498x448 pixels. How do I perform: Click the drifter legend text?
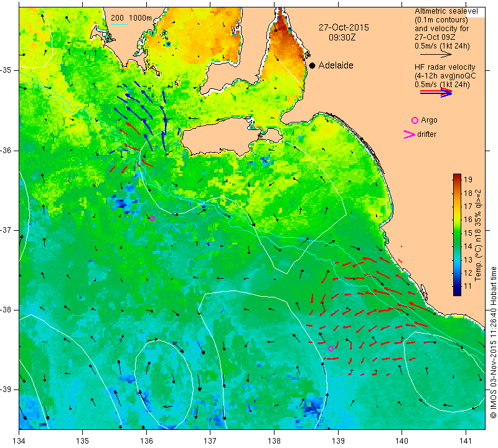(x=426, y=134)
